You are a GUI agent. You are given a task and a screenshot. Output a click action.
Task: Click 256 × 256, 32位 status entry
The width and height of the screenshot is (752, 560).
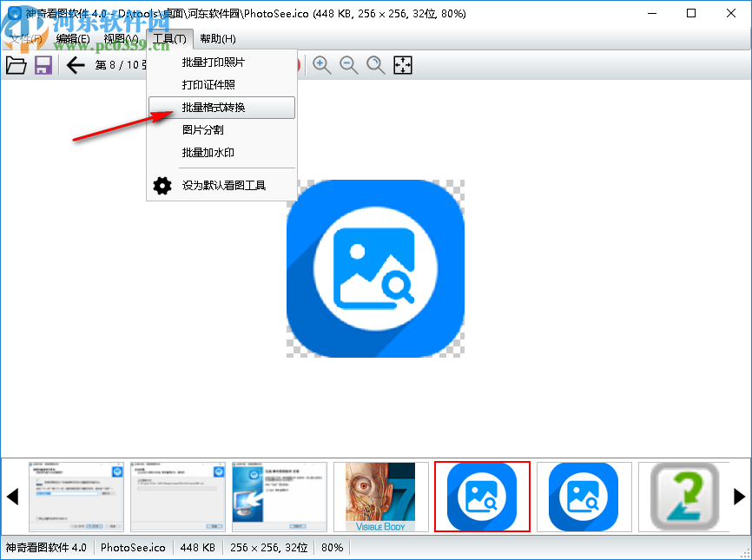click(x=268, y=548)
